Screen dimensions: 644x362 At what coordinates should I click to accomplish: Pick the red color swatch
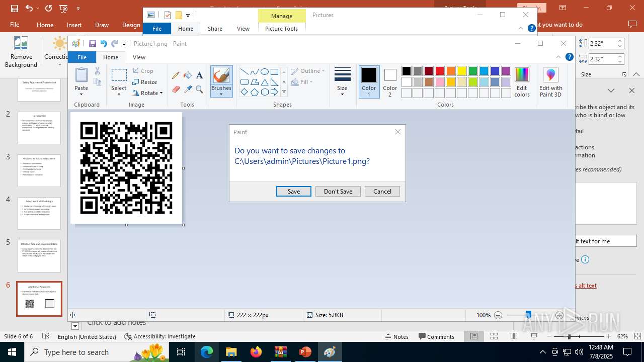(440, 71)
